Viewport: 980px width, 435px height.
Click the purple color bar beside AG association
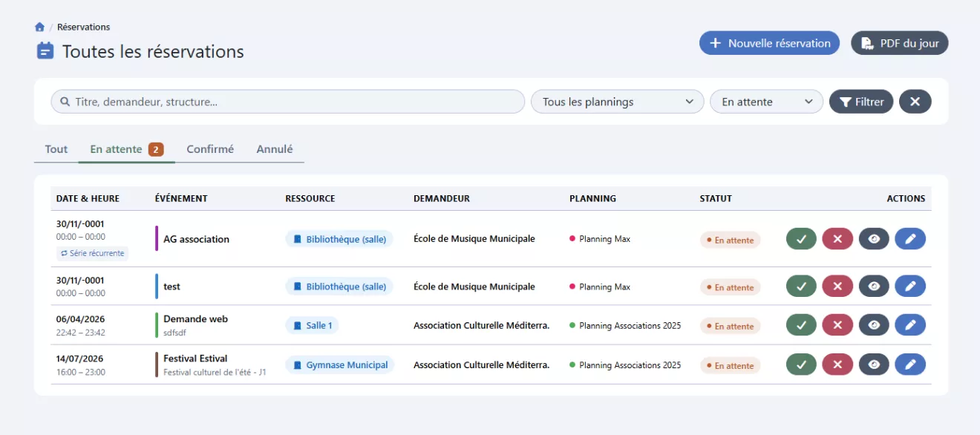[x=157, y=239]
